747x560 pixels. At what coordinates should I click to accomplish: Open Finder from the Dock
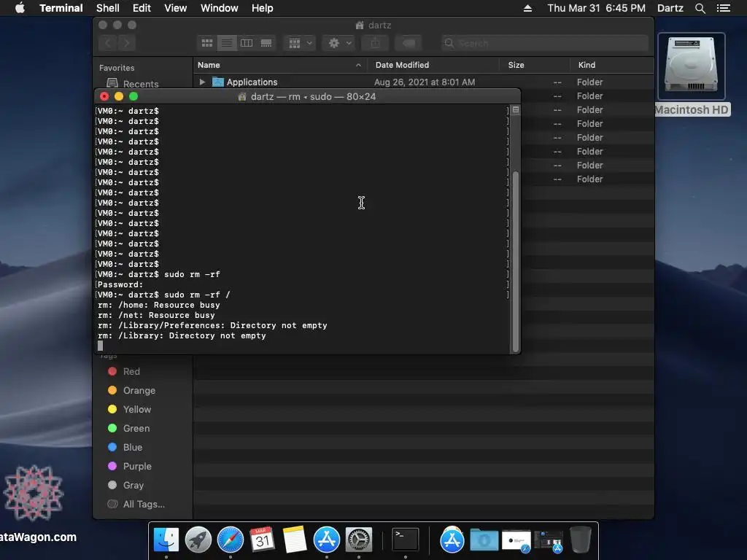tap(166, 540)
